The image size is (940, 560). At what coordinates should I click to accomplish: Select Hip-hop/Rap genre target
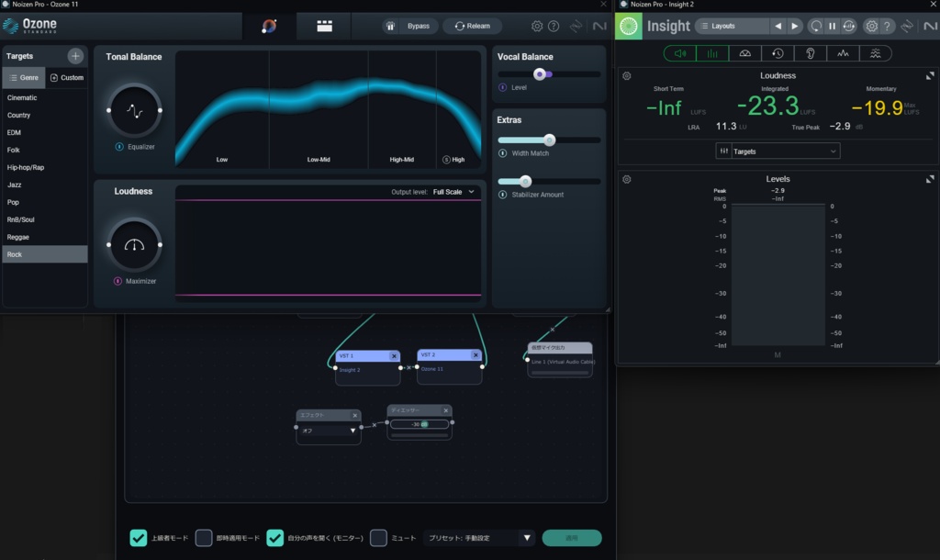click(x=45, y=167)
